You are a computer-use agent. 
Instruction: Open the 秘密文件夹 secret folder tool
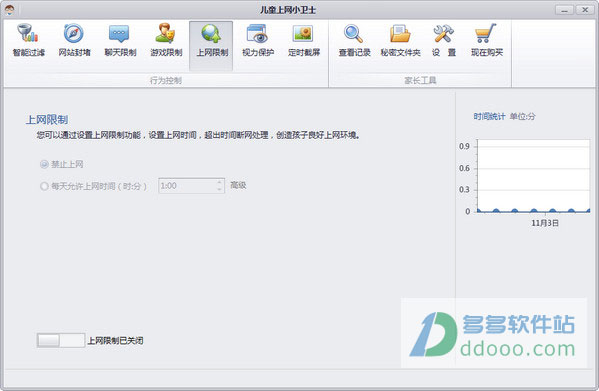[400, 40]
